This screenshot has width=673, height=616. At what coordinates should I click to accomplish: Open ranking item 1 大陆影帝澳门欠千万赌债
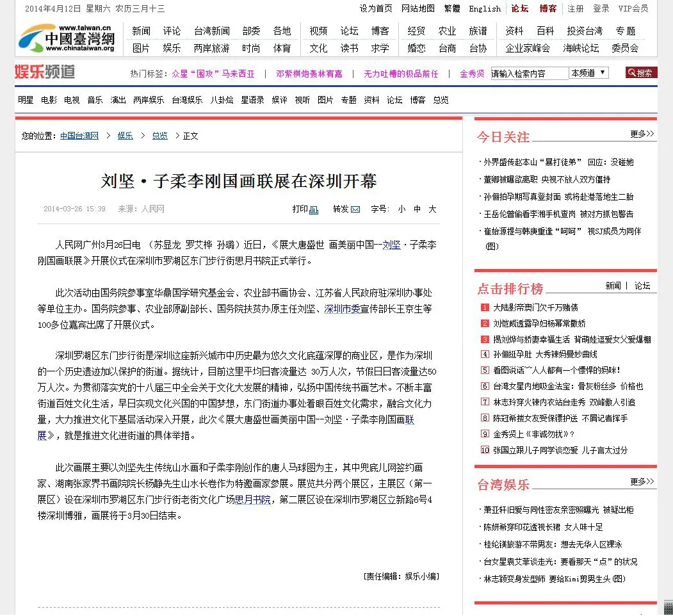(x=535, y=307)
